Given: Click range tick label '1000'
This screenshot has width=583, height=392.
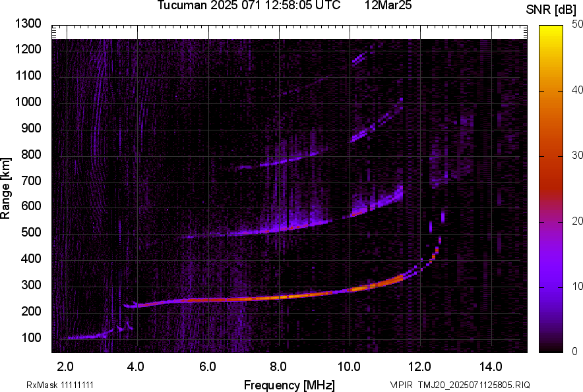Looking at the screenshot, I should [28, 102].
